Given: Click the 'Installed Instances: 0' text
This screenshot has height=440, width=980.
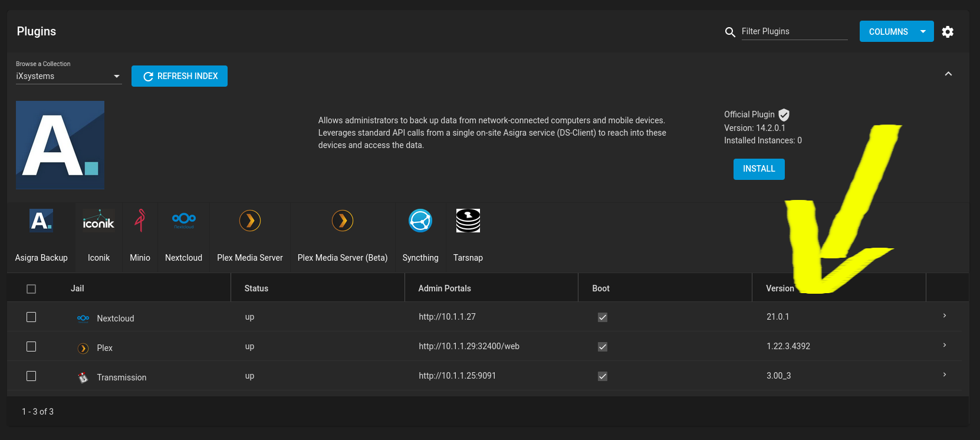Looking at the screenshot, I should [763, 140].
